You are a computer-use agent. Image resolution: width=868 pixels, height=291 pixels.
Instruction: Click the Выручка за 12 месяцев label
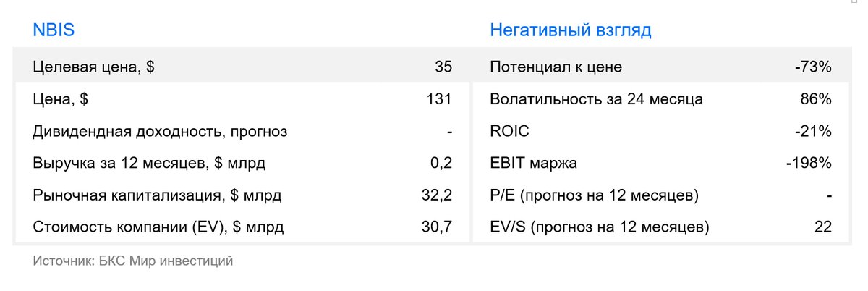pyautogui.click(x=149, y=163)
